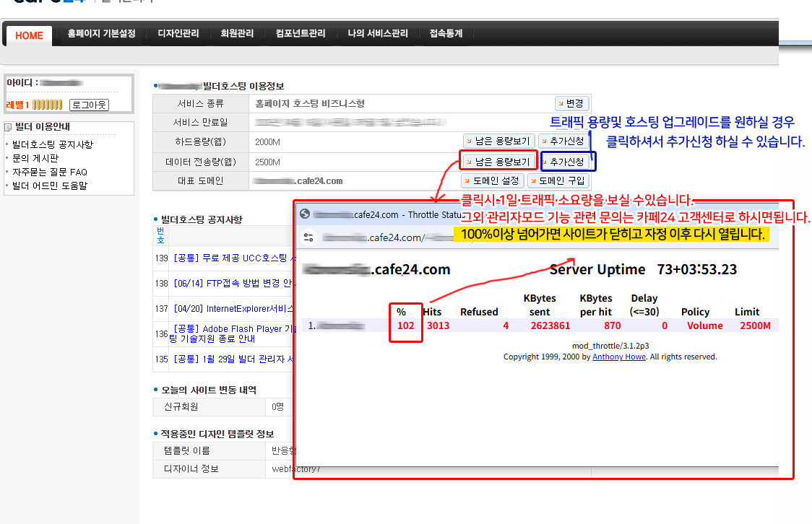
Task: Open notice 135 1월 29일 빌더 관리자
Action: [x=233, y=359]
